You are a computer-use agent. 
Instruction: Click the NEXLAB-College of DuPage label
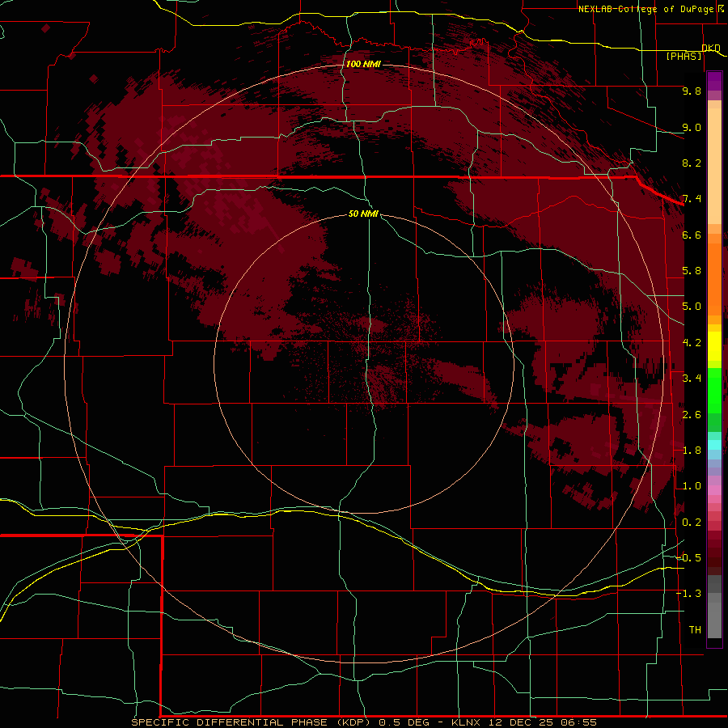(645, 9)
